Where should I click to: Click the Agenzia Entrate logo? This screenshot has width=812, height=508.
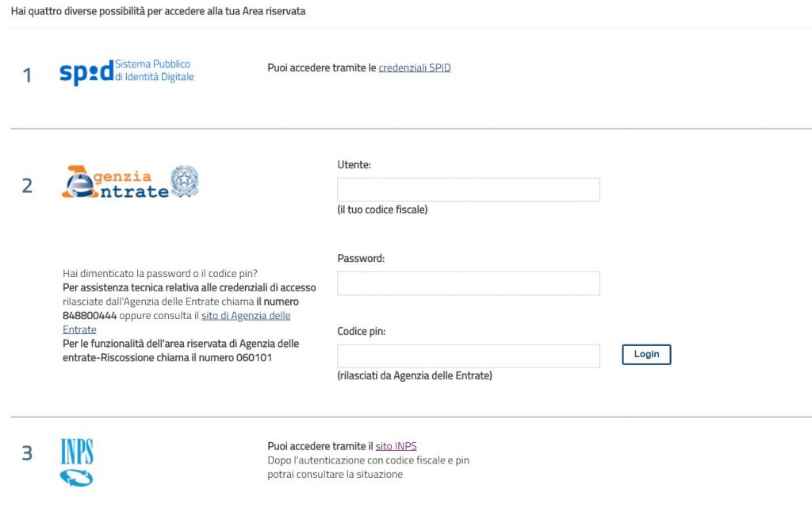coord(131,182)
